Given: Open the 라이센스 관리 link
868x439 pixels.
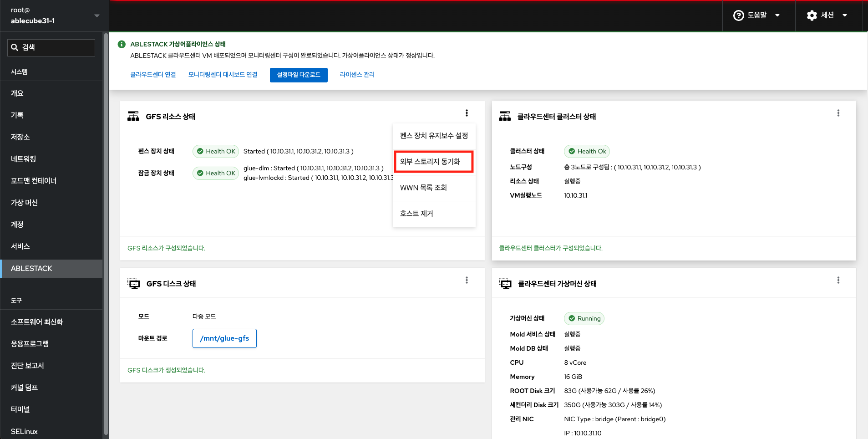Looking at the screenshot, I should coord(357,75).
